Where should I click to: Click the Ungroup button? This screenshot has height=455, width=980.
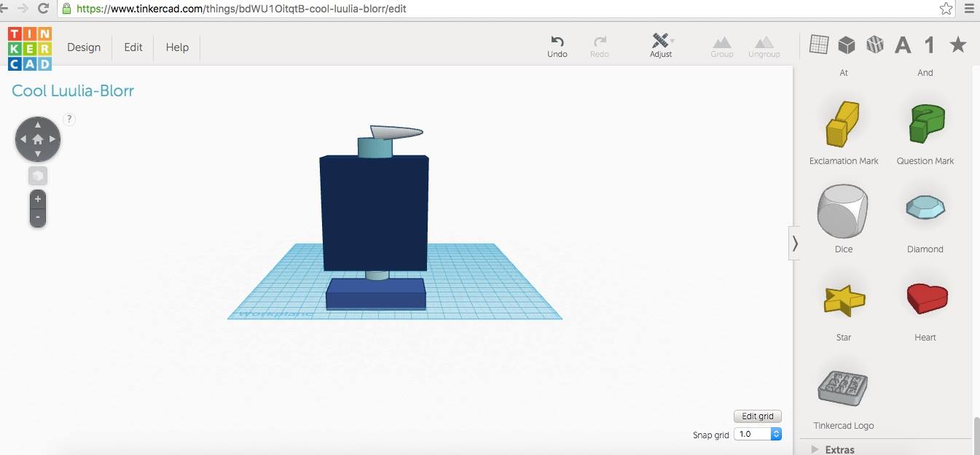[764, 47]
